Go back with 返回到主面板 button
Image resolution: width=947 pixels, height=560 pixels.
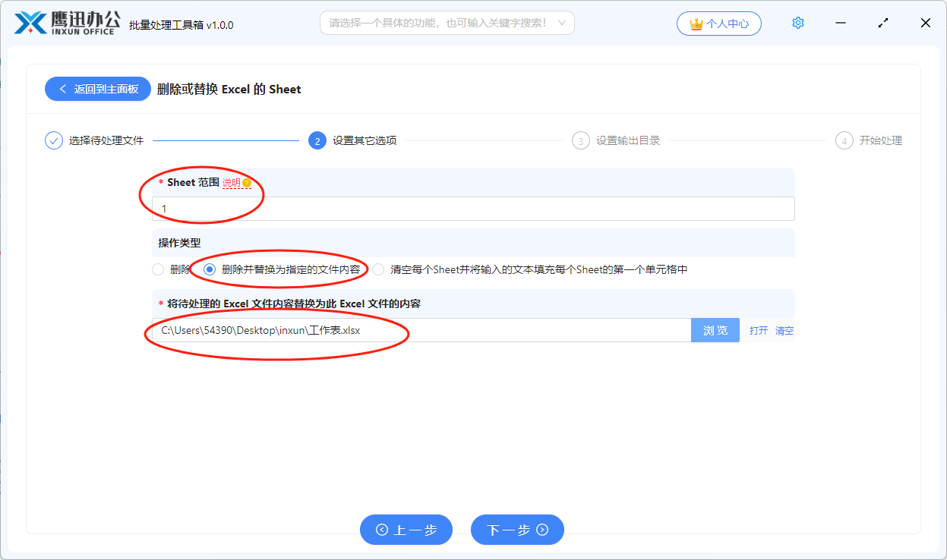(x=99, y=89)
